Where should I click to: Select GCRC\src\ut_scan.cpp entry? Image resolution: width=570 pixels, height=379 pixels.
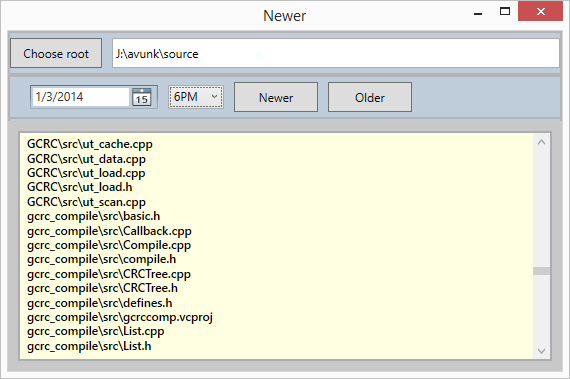86,202
